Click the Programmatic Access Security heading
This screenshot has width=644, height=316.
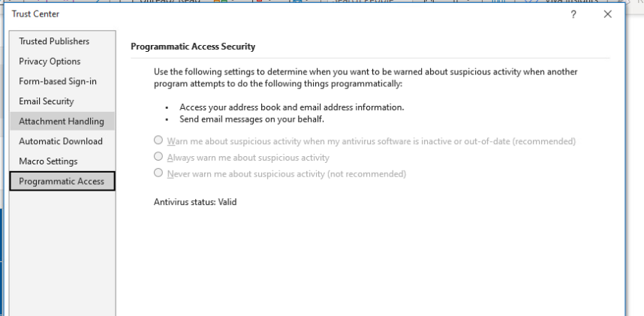194,47
